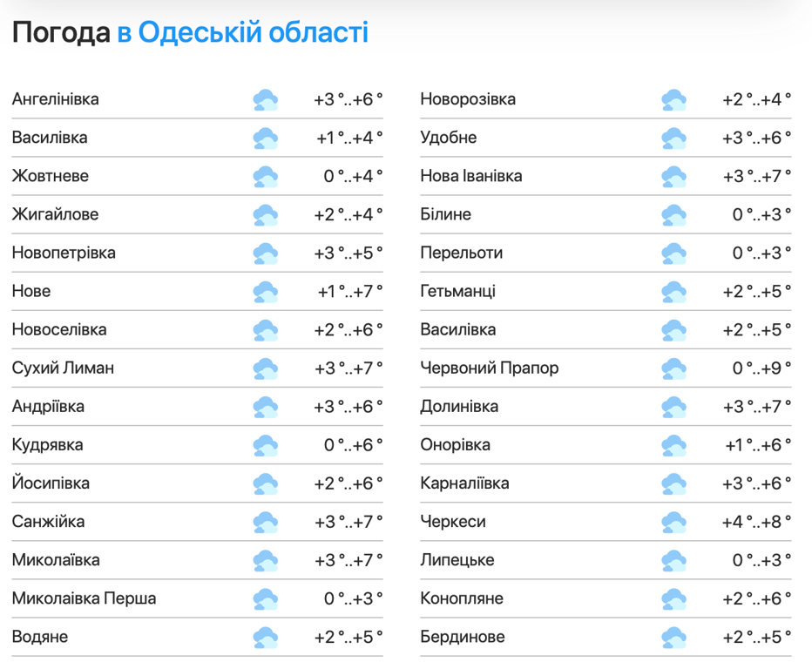
Task: Open the Жовтневе weather link
Action: pos(51,176)
